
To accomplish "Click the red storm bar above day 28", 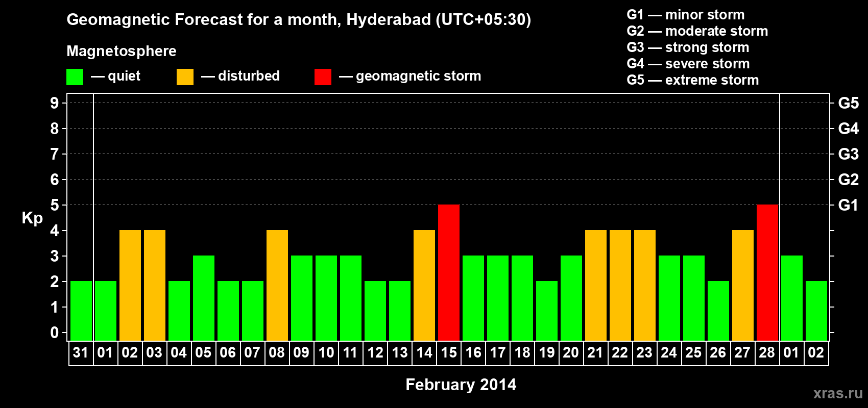I will click(767, 273).
